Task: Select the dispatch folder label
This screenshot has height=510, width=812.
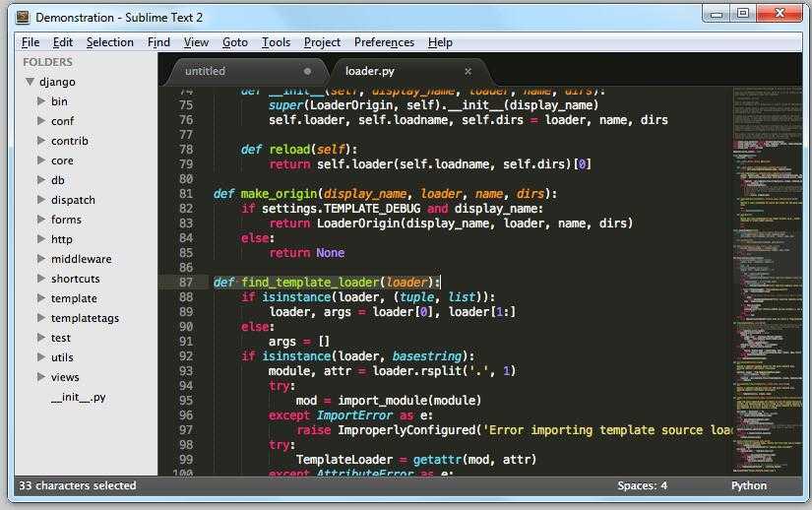Action: coord(73,200)
